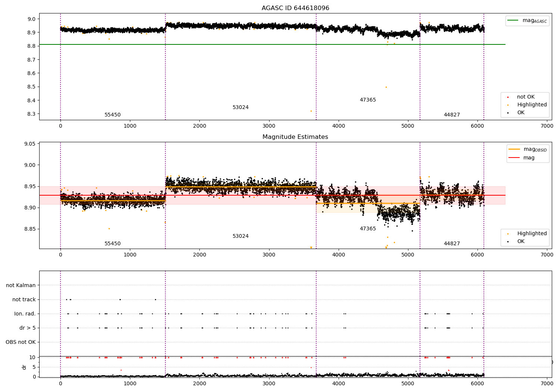Click the title "AGASC ID 644618096"
The width and height of the screenshot is (560, 392).
[x=295, y=8]
